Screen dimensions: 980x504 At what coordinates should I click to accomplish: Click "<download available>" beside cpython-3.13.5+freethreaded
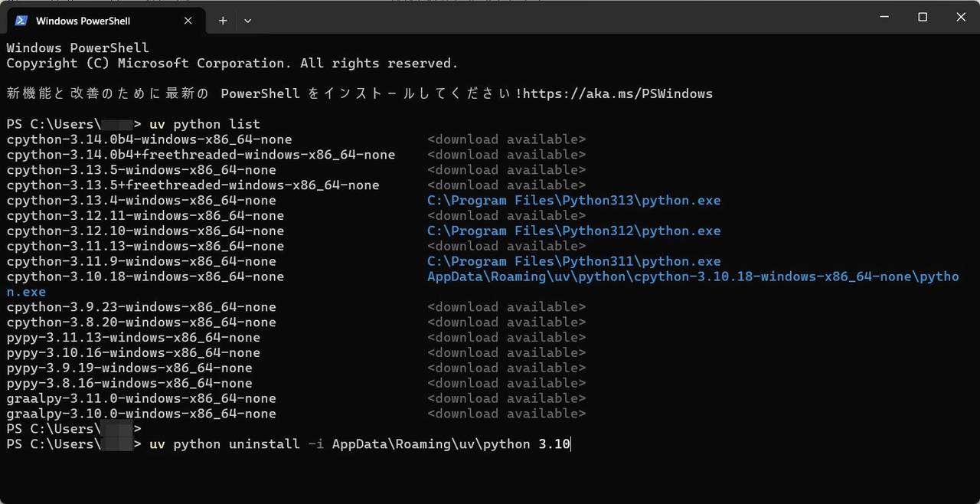(507, 185)
